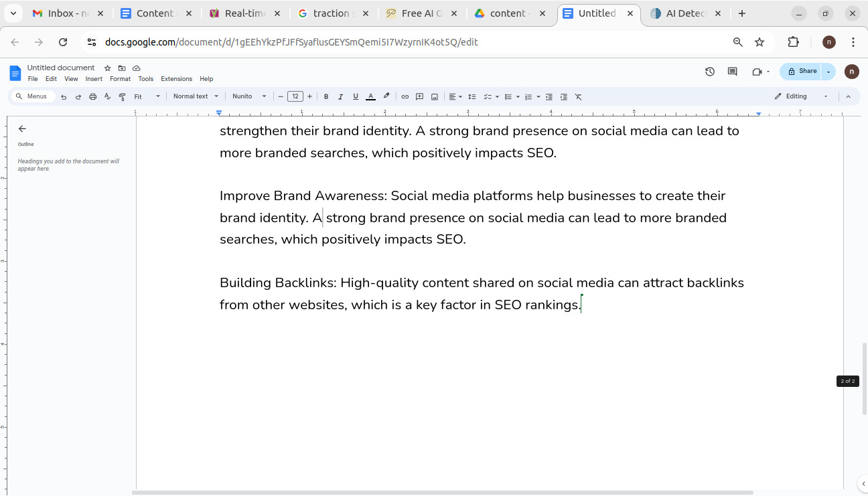
Task: Show side panel arrow at bottom right
Action: [863, 484]
